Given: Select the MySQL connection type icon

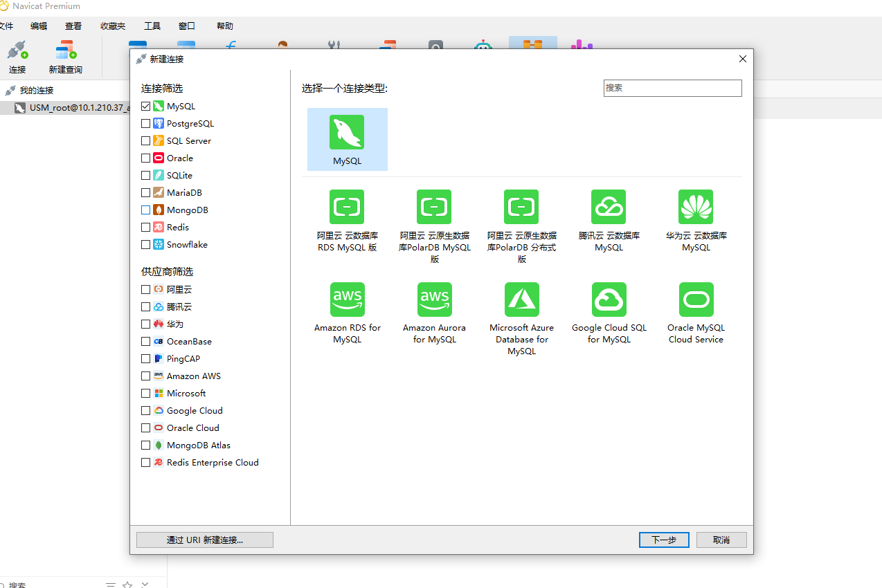Looking at the screenshot, I should click(347, 132).
